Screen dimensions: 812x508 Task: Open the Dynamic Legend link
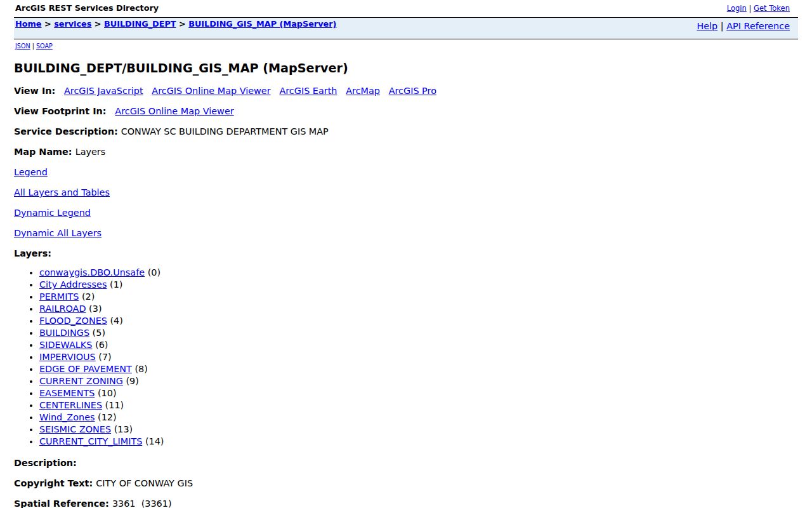click(52, 213)
